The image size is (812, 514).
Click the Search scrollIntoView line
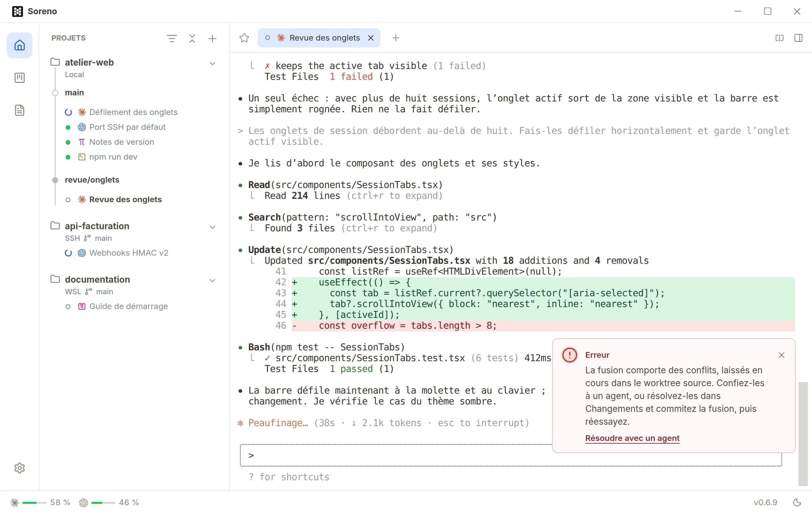372,217
